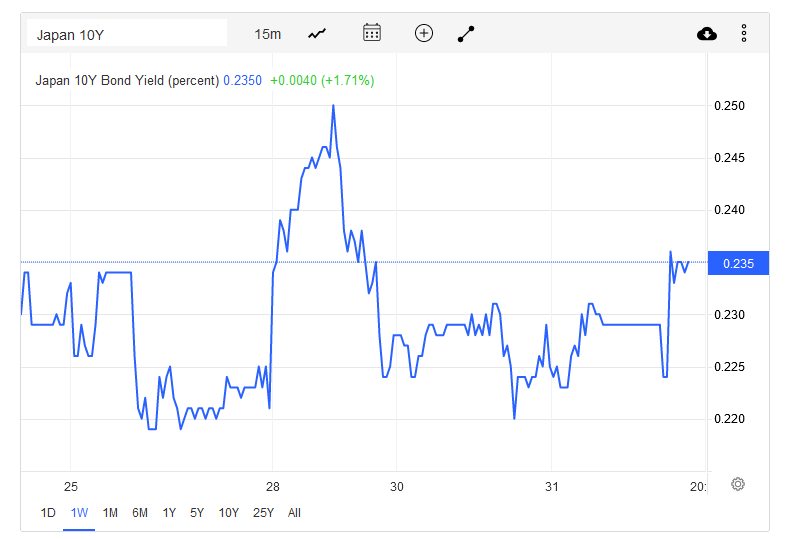This screenshot has width=789, height=540.
Task: Click the Japan 10Y Bond Yield legend title
Action: pos(127,81)
